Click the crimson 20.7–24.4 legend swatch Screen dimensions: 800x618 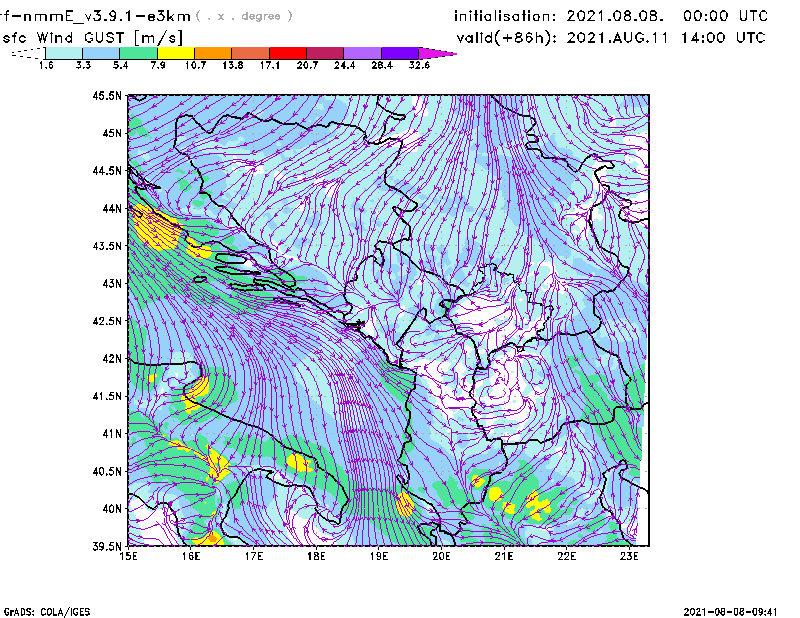click(x=325, y=53)
